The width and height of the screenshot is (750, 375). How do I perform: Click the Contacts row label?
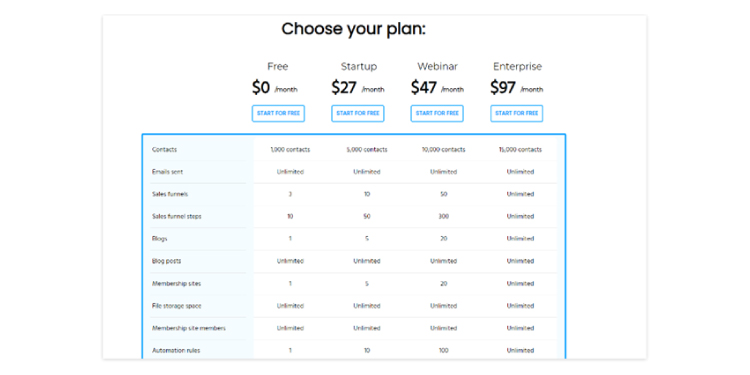click(x=164, y=150)
